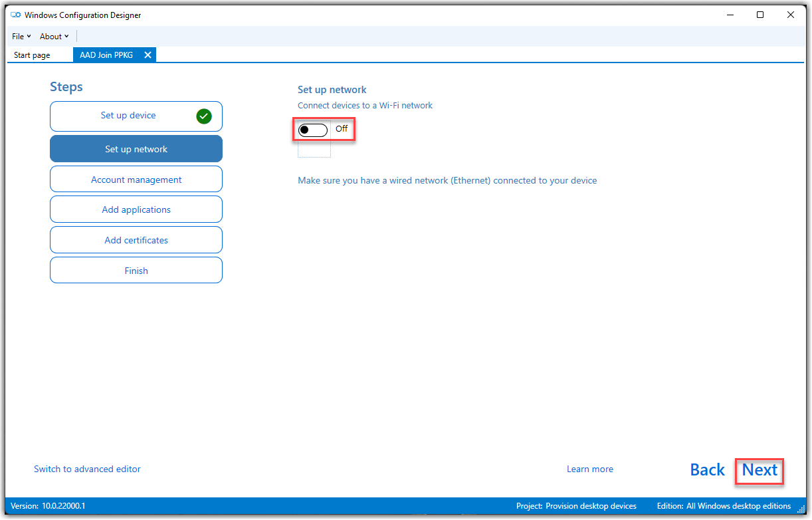
Task: Minimize the Windows Configuration Designer window
Action: point(730,15)
